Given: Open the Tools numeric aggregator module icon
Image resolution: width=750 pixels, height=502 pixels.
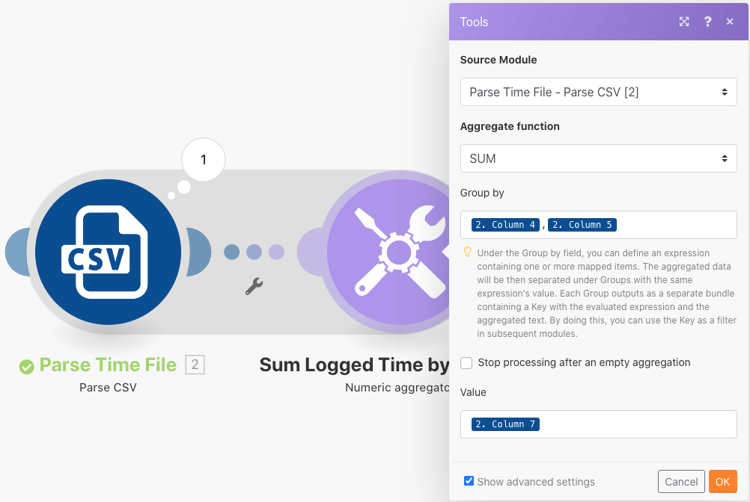Looking at the screenshot, I should (388, 252).
